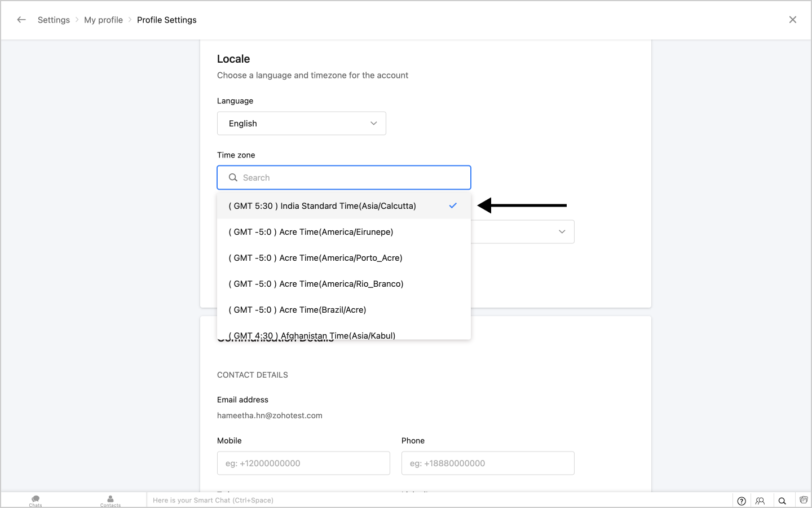Go to My profile breadcrumb
812x508 pixels.
(x=103, y=20)
